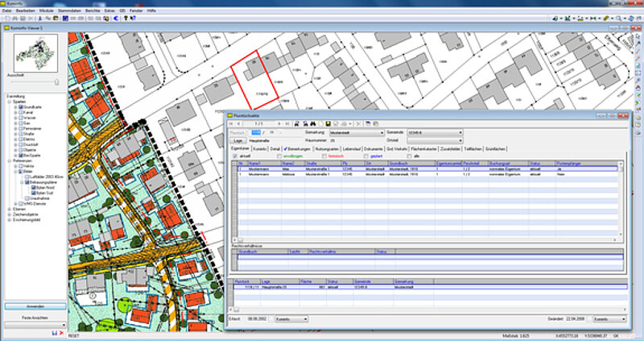Click the context help arrow icon in toolbar

133,18
